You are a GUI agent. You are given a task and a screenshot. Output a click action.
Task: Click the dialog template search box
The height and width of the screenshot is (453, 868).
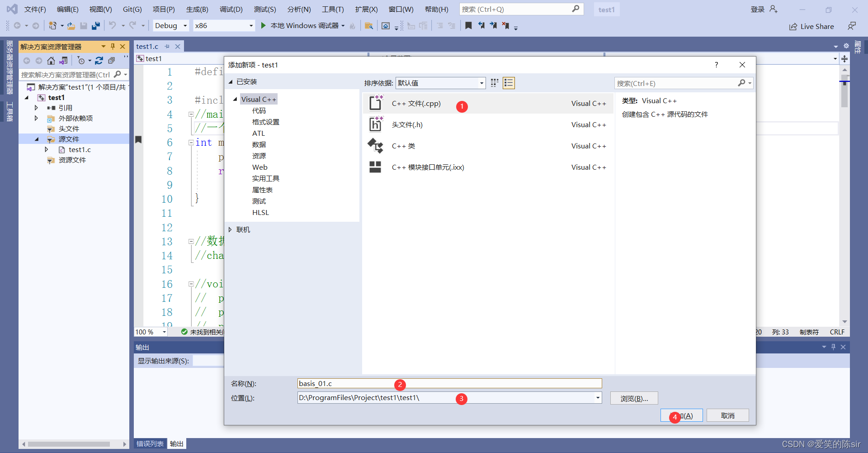pyautogui.click(x=677, y=83)
